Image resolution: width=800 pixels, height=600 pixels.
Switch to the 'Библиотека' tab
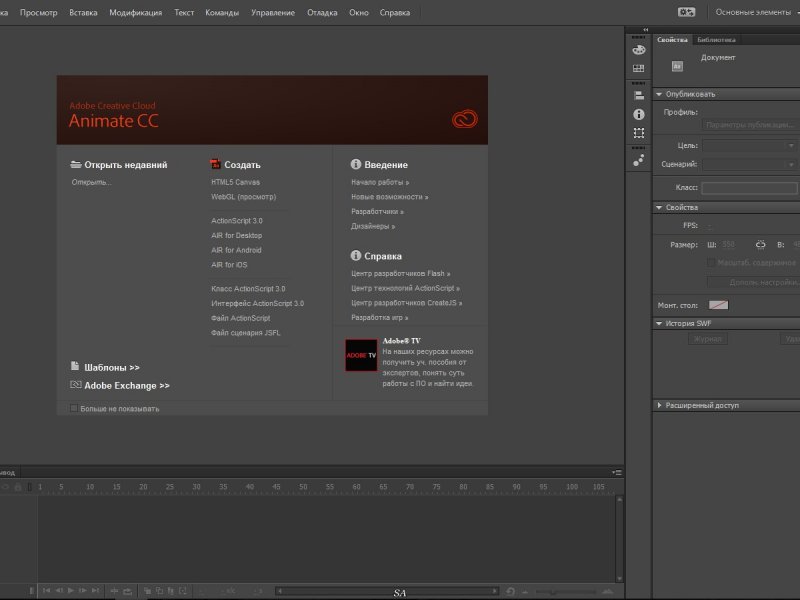716,40
